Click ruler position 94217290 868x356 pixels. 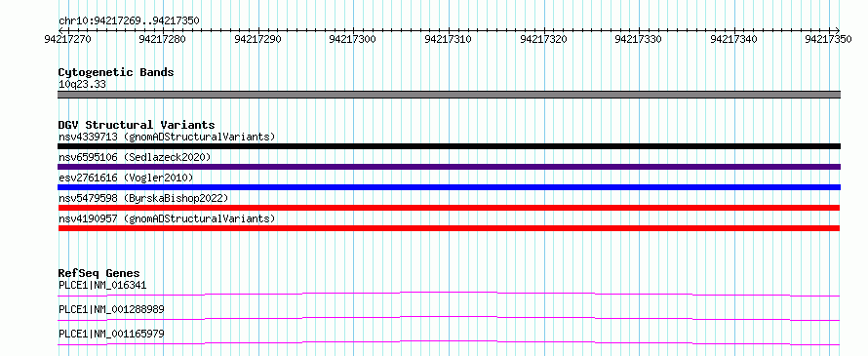tap(258, 39)
